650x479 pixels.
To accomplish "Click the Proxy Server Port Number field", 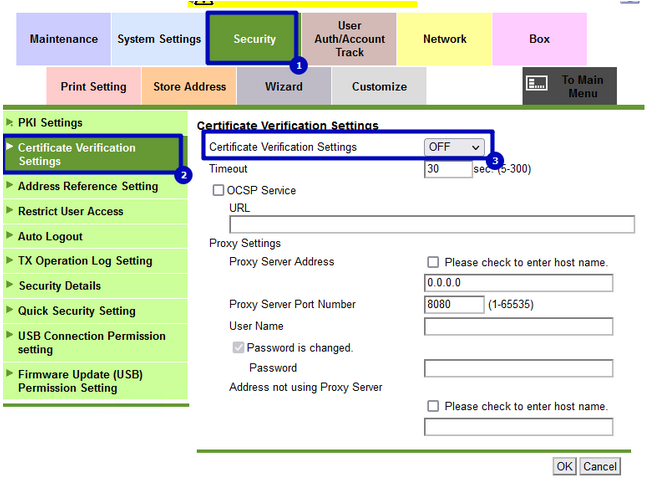I will tap(453, 304).
